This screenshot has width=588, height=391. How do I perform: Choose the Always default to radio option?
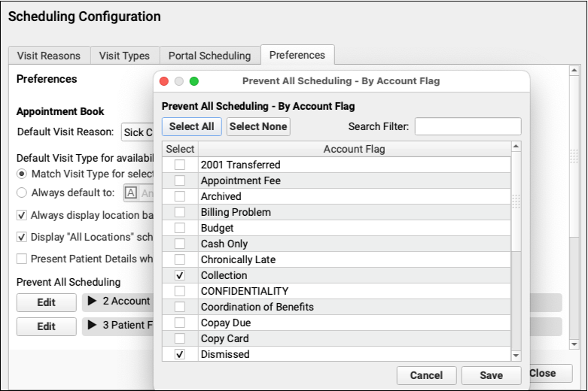[22, 192]
